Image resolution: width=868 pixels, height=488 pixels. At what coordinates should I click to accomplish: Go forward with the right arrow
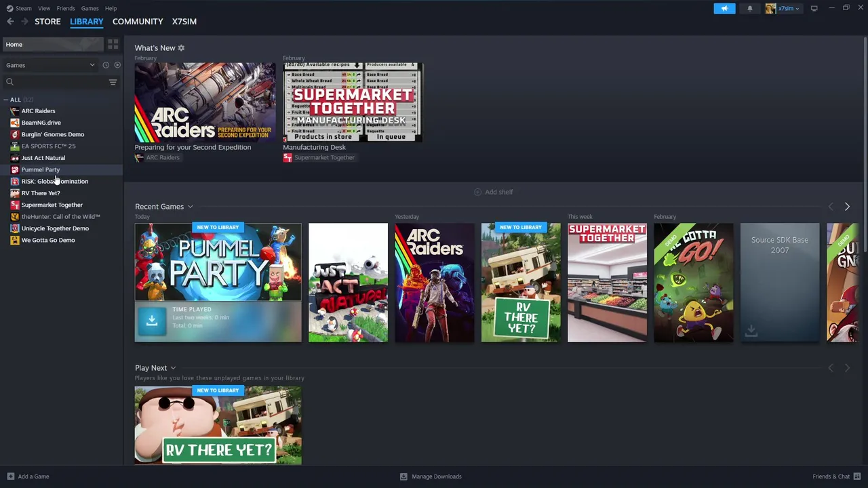click(24, 22)
